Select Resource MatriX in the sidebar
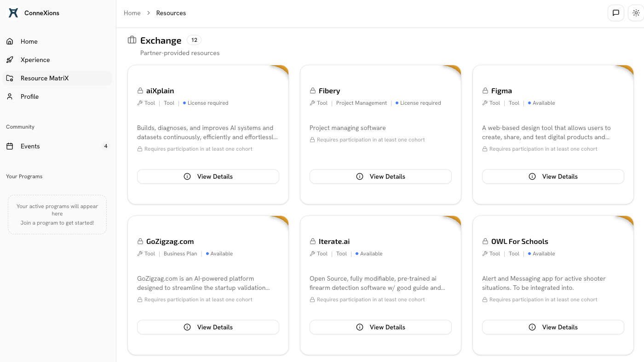 [57, 78]
